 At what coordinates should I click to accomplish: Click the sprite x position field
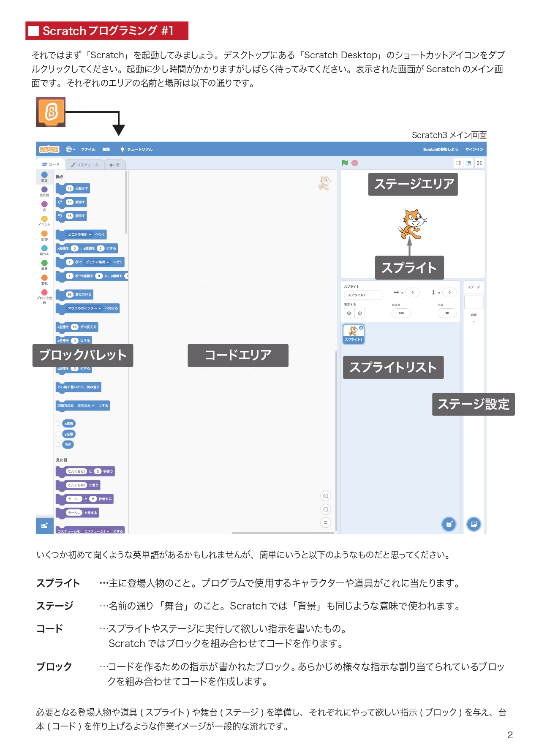413,292
